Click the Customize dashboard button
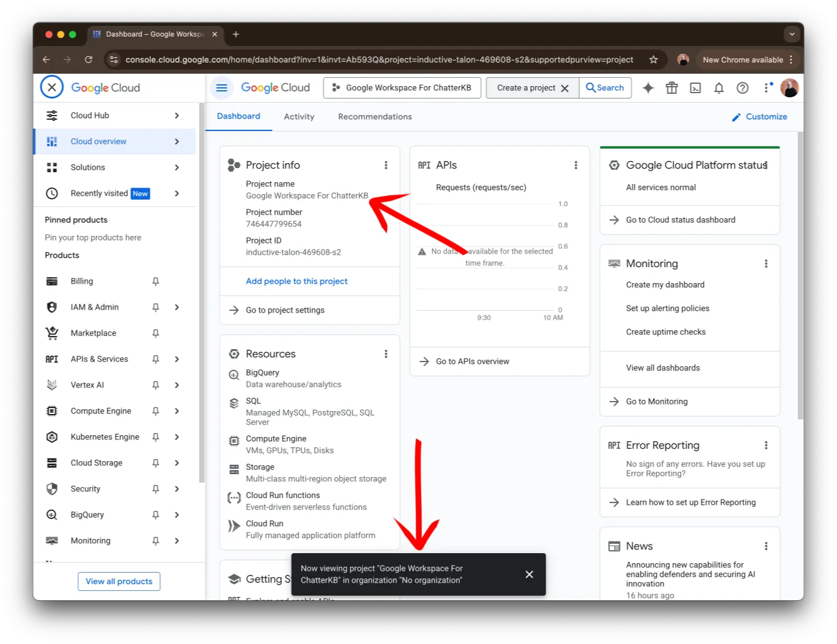837x644 pixels. click(760, 117)
